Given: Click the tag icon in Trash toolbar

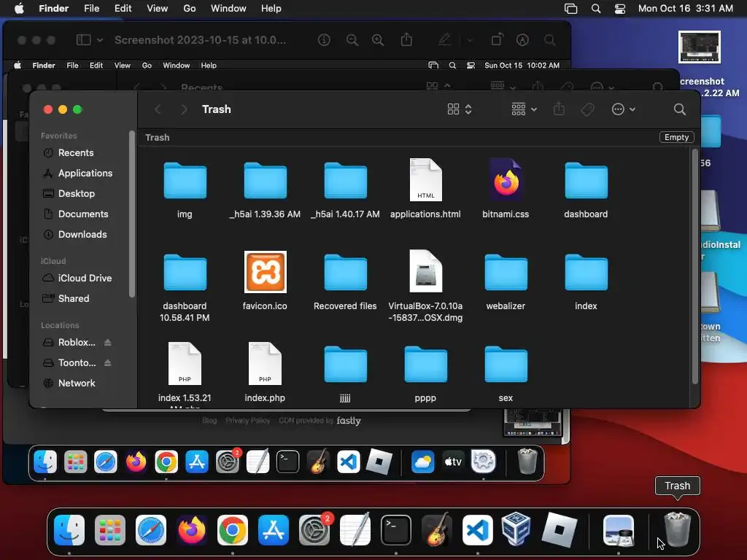Looking at the screenshot, I should click(x=588, y=109).
